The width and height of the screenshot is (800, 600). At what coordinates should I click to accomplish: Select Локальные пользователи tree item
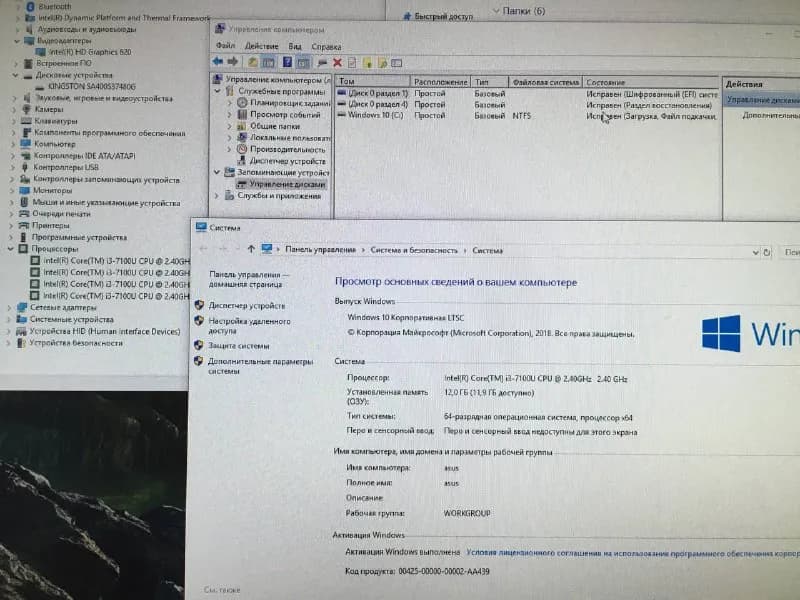tap(290, 137)
